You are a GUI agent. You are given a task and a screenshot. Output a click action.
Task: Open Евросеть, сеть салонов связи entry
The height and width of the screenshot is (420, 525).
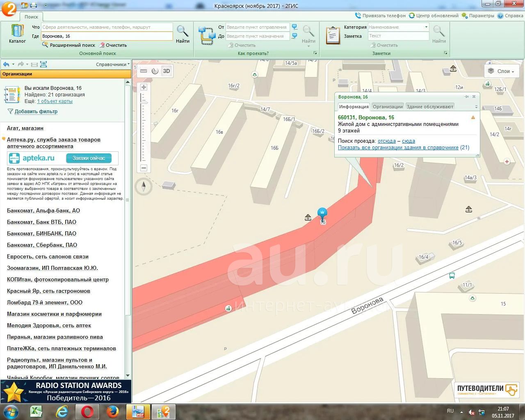tap(48, 256)
